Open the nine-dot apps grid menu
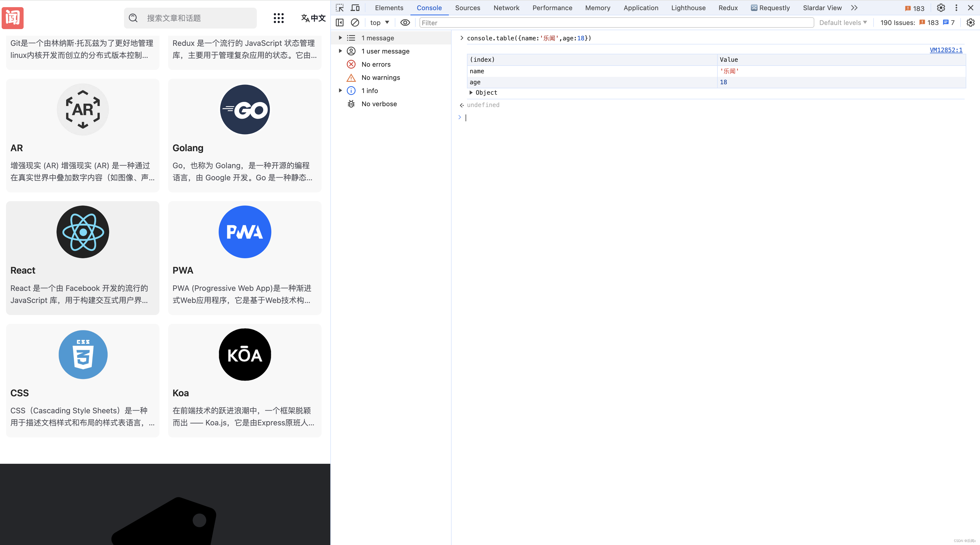This screenshot has height=545, width=980. [x=278, y=18]
